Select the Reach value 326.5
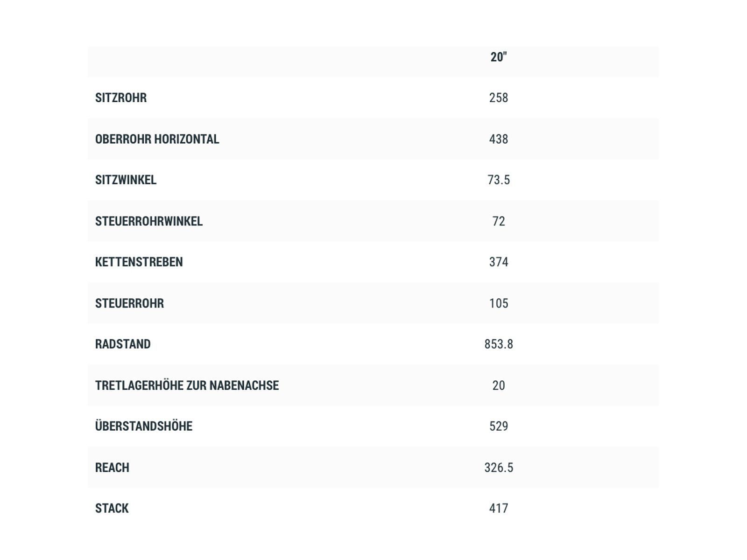Image resolution: width=747 pixels, height=560 pixels. tap(499, 468)
